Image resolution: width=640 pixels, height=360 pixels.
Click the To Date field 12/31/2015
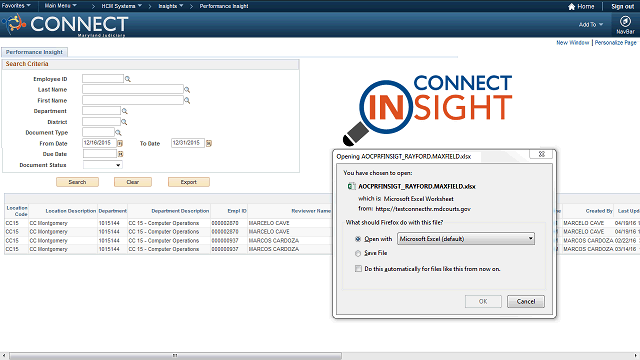click(188, 143)
